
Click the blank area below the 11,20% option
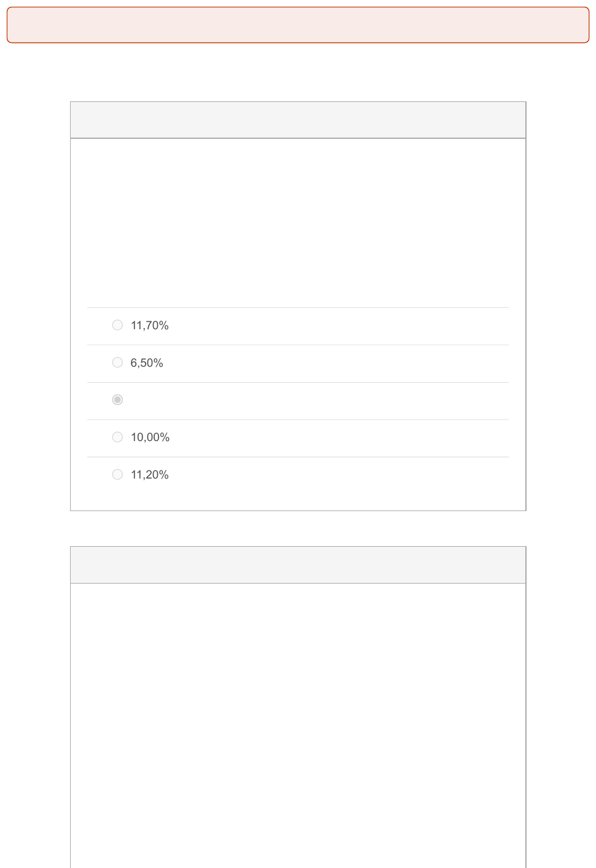[298, 498]
